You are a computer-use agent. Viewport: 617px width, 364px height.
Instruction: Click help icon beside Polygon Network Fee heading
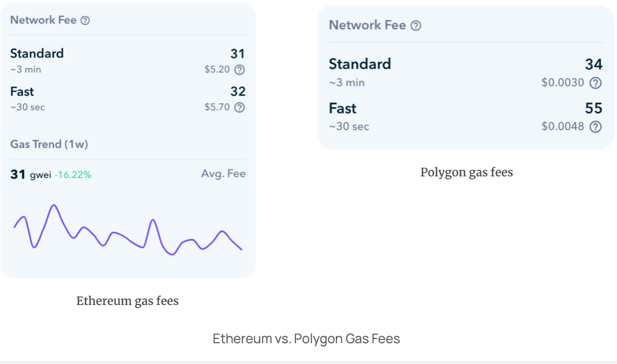point(416,26)
